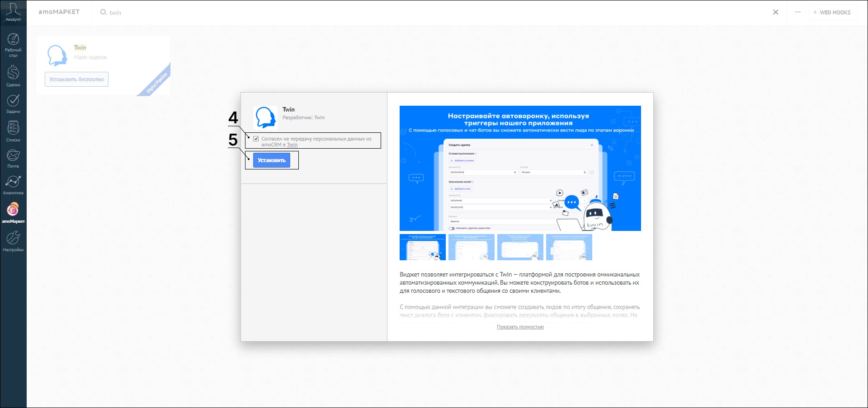Select the first screenshot thumbnail
The image size is (868, 408).
pos(423,247)
